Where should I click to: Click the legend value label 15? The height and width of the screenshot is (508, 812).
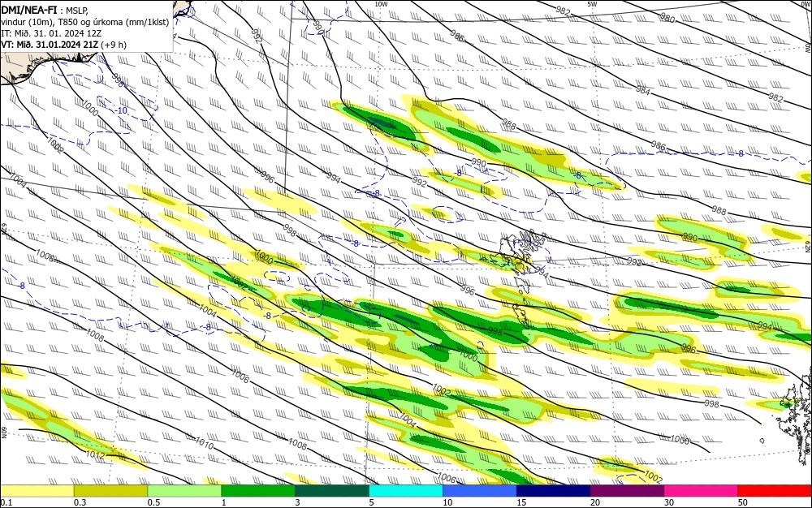point(521,502)
